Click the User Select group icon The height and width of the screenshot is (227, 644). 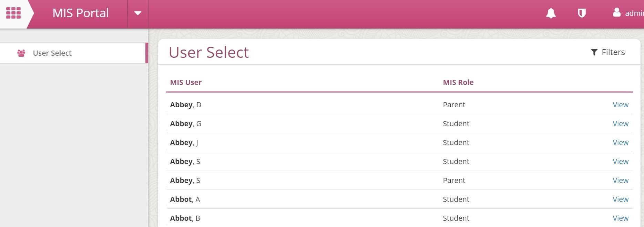[x=21, y=53]
